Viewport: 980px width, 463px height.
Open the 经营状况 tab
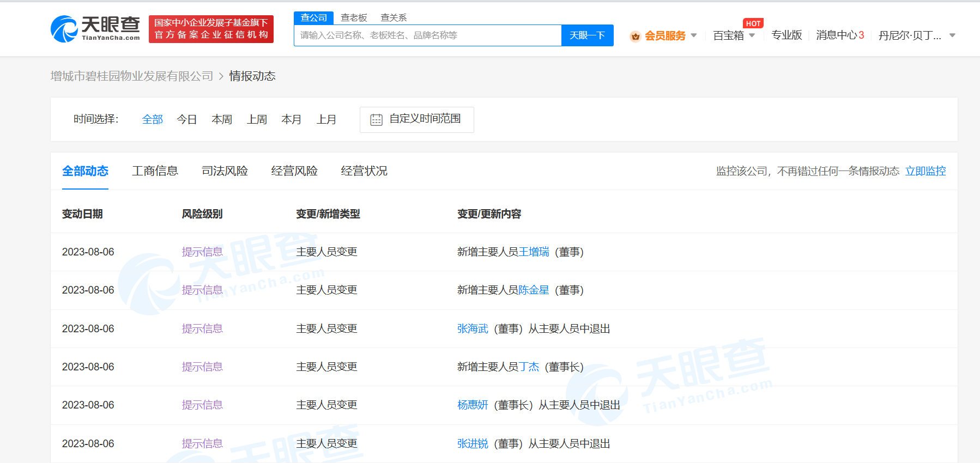(364, 171)
